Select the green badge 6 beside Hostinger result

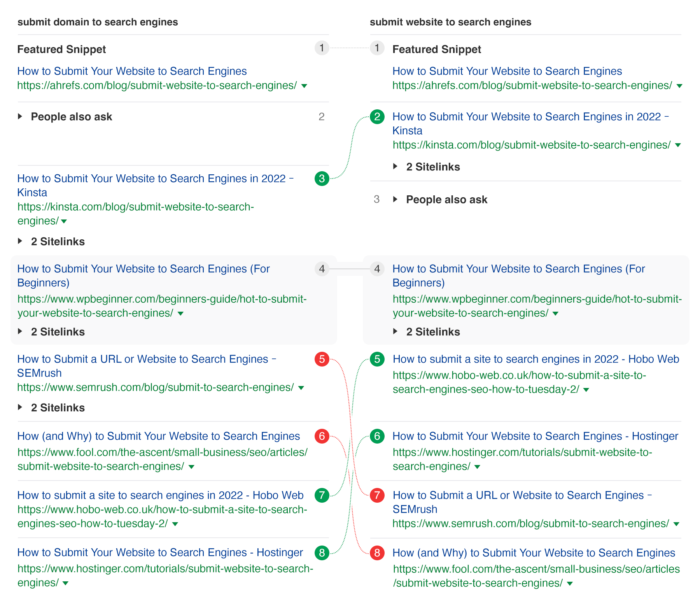(x=376, y=437)
